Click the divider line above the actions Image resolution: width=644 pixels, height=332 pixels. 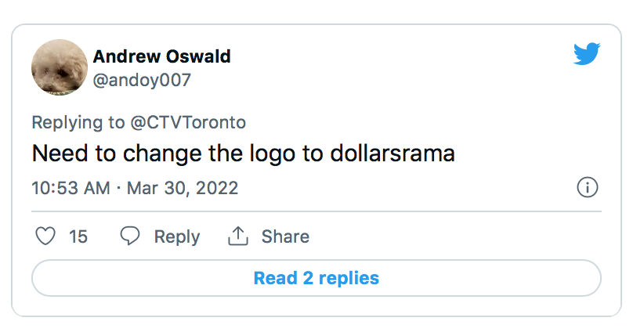[x=316, y=211]
